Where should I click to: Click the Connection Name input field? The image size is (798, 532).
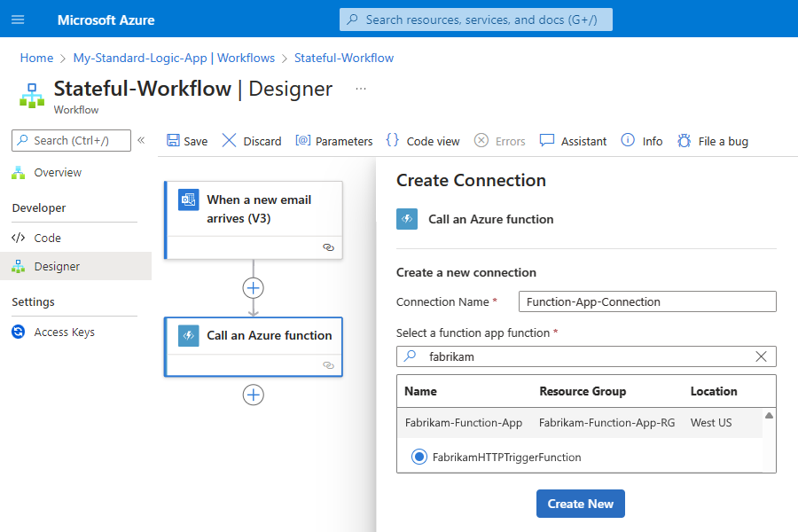[x=647, y=301]
